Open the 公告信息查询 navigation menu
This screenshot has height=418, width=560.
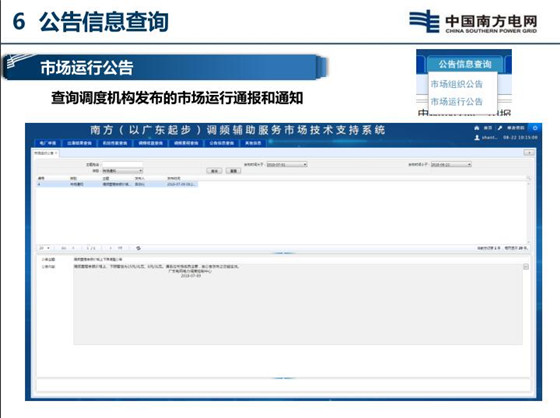(x=221, y=143)
